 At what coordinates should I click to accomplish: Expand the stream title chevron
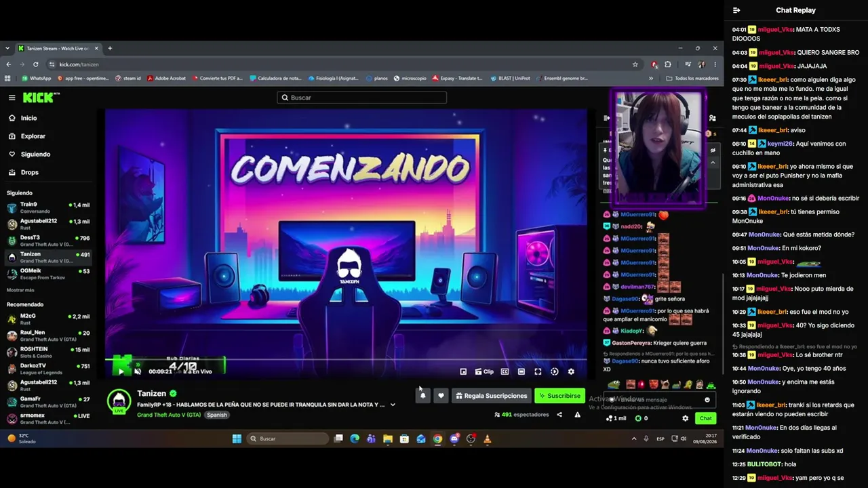[x=393, y=405]
